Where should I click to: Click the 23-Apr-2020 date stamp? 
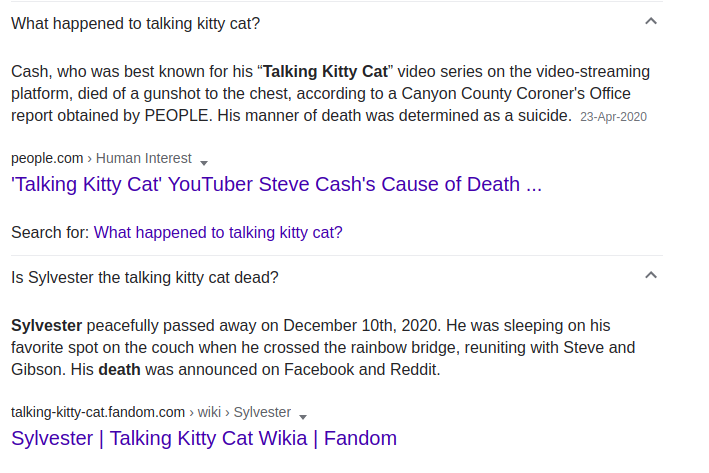pos(614,117)
